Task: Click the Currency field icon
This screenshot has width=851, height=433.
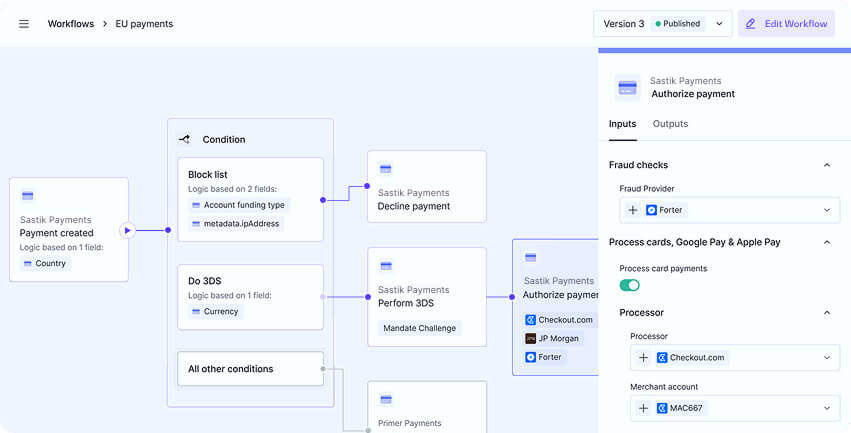Action: pyautogui.click(x=196, y=311)
